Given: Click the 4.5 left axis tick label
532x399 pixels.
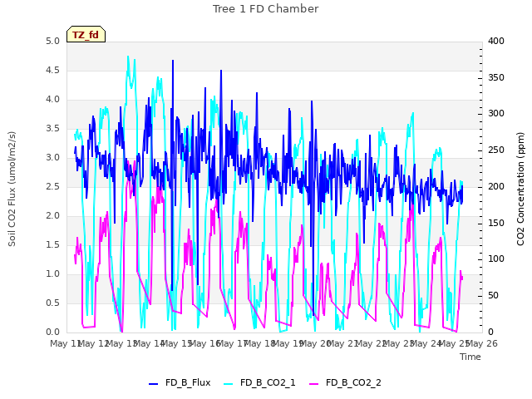Looking at the screenshot, I should [x=52, y=70].
